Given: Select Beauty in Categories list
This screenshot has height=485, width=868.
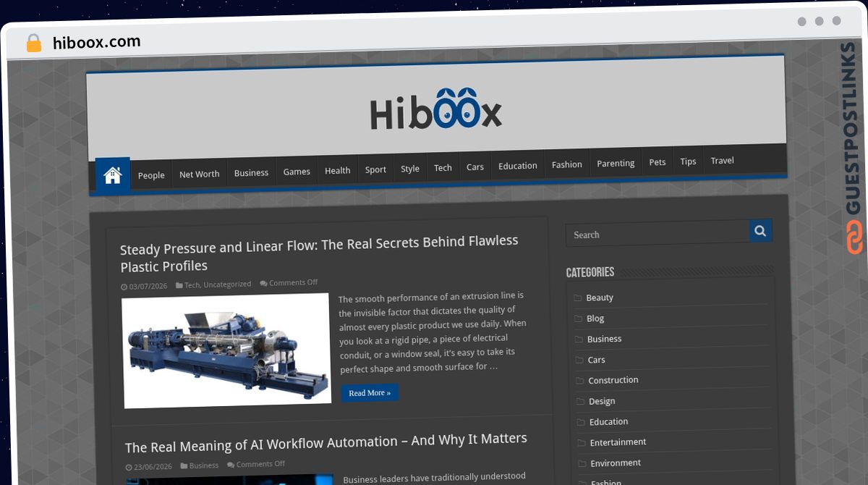Looking at the screenshot, I should coord(600,298).
